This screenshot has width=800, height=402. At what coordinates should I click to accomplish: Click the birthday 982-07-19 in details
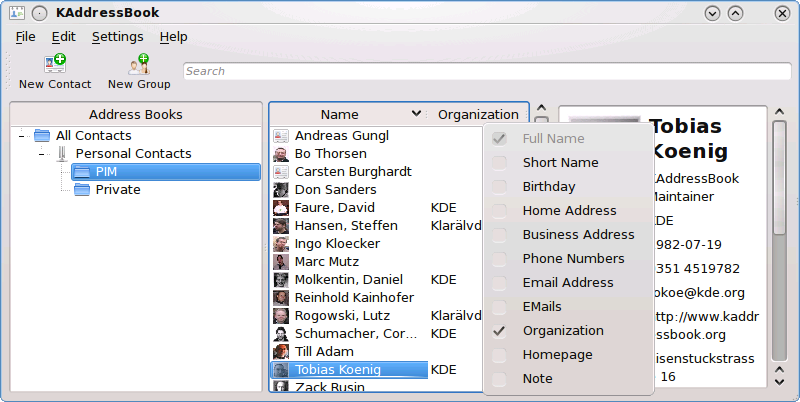click(688, 245)
